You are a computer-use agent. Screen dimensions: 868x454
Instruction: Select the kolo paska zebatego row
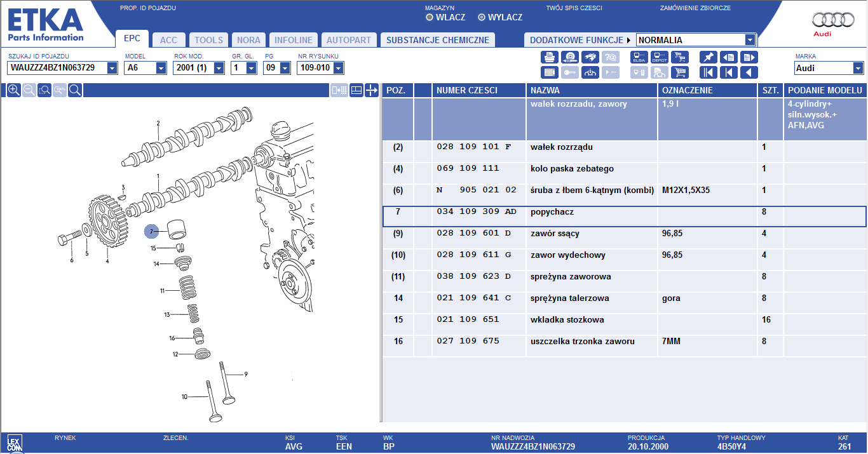coord(624,173)
